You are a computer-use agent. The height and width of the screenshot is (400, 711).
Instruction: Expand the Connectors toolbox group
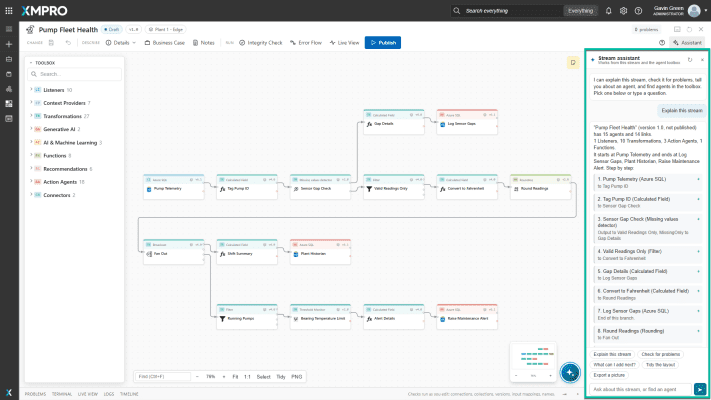point(52,195)
